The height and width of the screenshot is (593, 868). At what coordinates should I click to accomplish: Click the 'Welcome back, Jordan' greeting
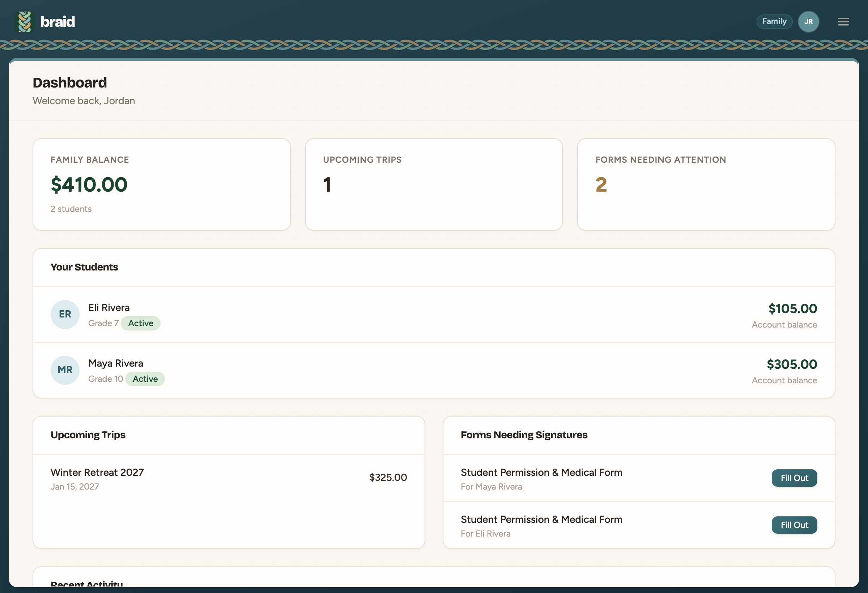click(84, 101)
